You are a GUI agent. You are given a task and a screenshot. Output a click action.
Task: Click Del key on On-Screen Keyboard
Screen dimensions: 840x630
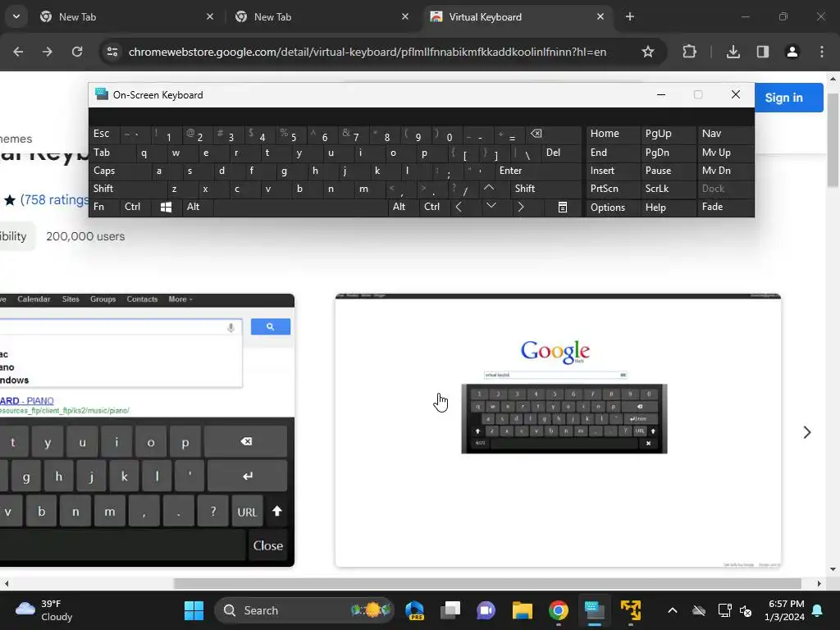click(561, 153)
